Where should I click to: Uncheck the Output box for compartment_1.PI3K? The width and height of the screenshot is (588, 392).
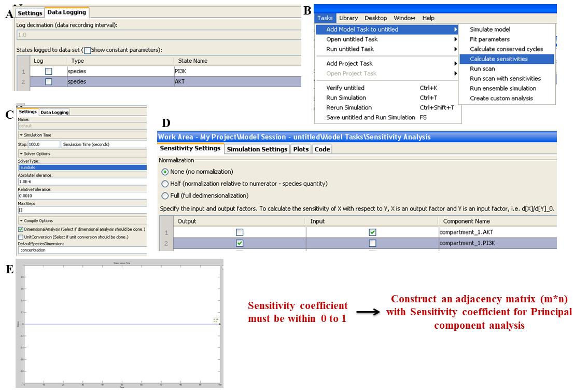click(x=240, y=243)
